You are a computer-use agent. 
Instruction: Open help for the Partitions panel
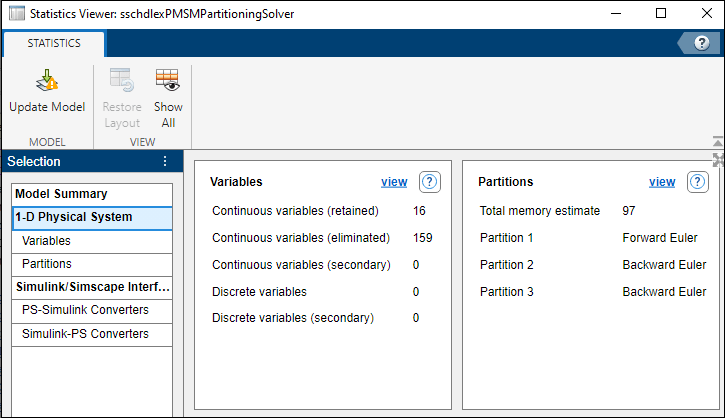[698, 182]
